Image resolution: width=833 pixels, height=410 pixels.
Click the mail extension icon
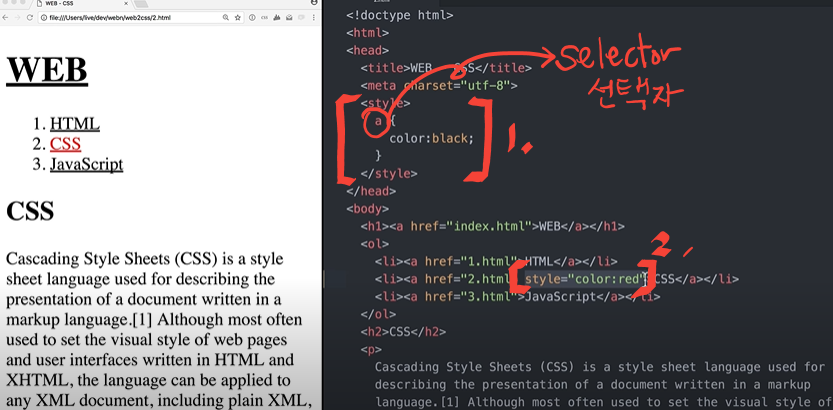click(x=289, y=18)
